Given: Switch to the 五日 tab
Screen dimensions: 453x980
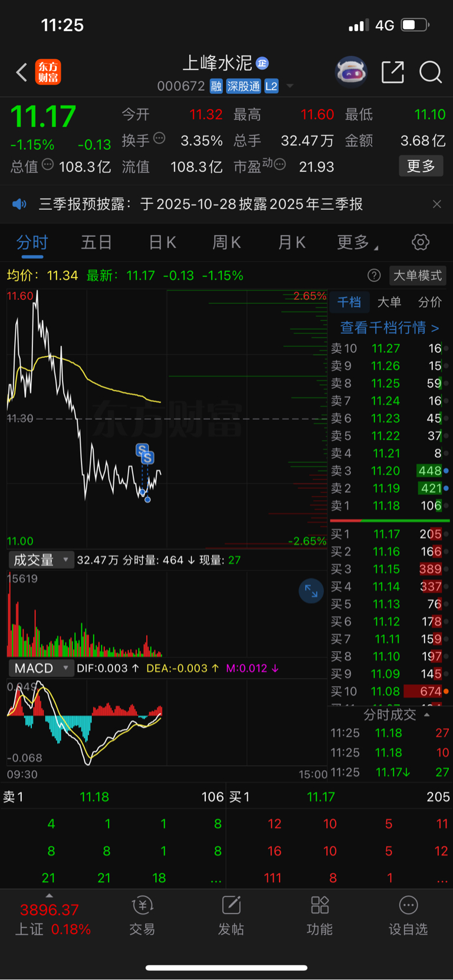Looking at the screenshot, I should 96,242.
